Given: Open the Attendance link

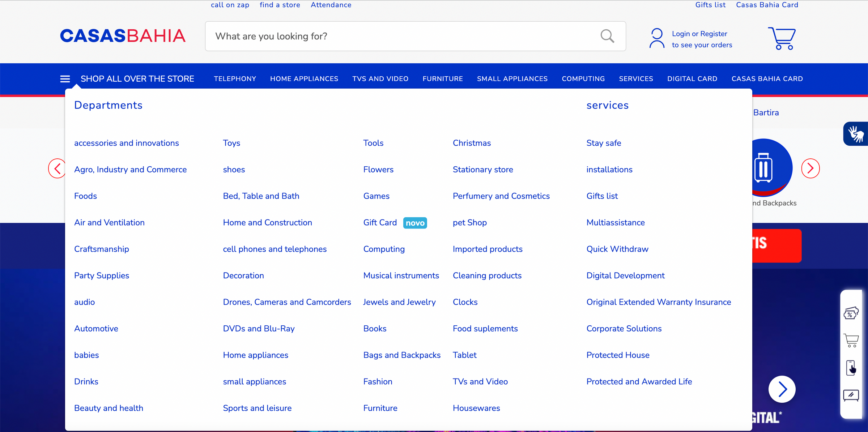Looking at the screenshot, I should (331, 5).
